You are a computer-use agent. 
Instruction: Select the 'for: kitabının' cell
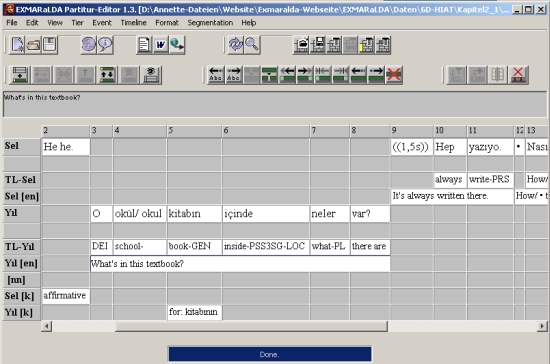194,312
